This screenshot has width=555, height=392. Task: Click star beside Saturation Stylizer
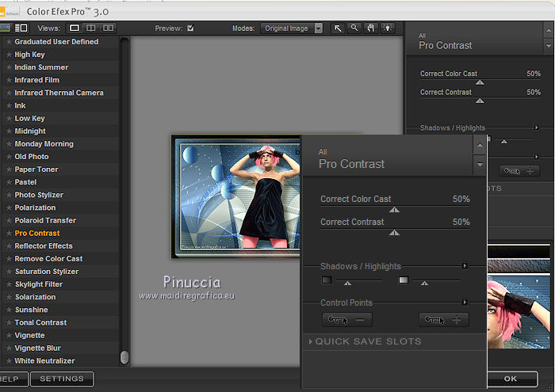click(x=9, y=272)
